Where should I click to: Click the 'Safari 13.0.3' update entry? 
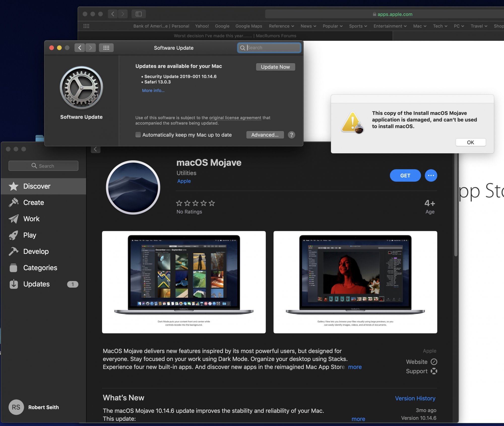tap(157, 82)
